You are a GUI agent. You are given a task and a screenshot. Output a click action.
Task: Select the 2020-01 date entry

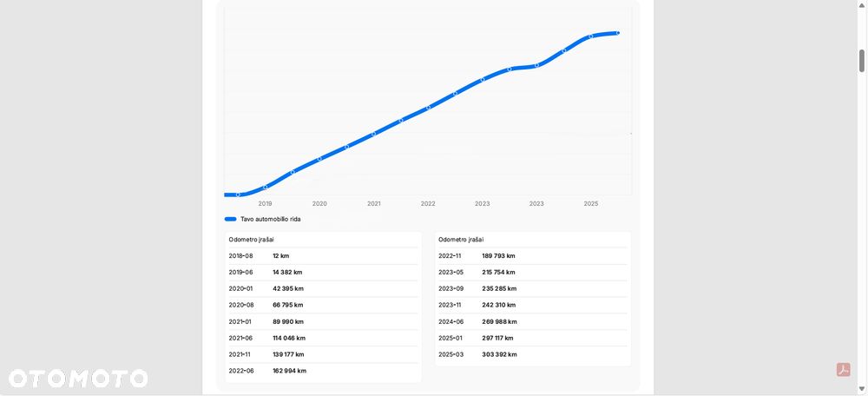coord(240,288)
